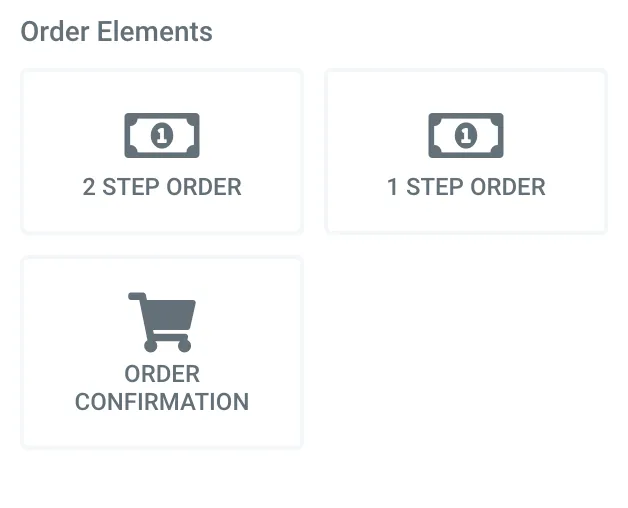Click the 'ORDER CONFIRMATION' text label
628x508 pixels.
point(162,388)
